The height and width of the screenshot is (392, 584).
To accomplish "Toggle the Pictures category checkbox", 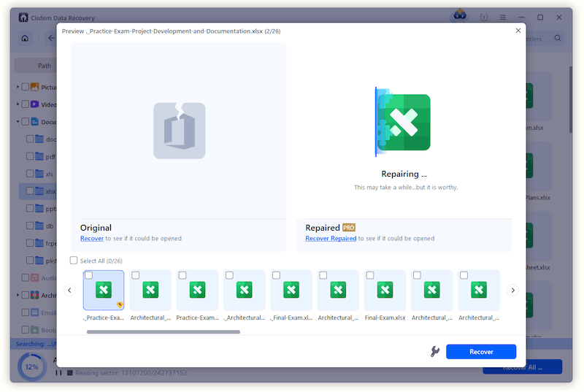I will pyautogui.click(x=26, y=87).
